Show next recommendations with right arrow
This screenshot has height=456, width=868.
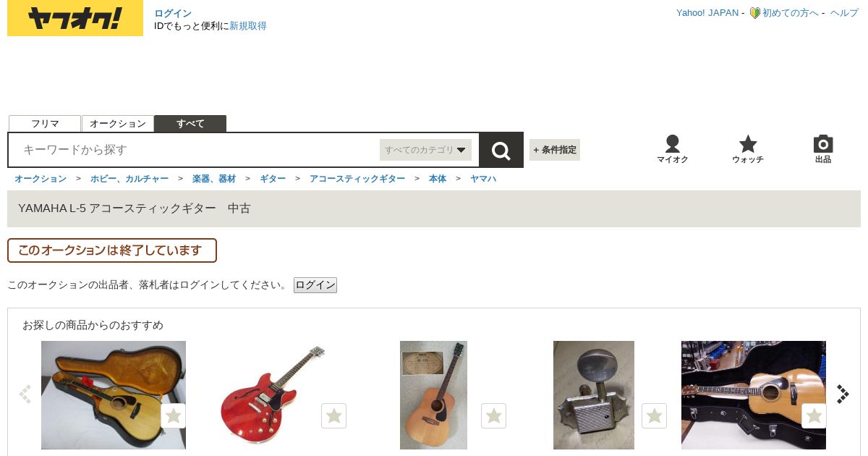pos(843,394)
